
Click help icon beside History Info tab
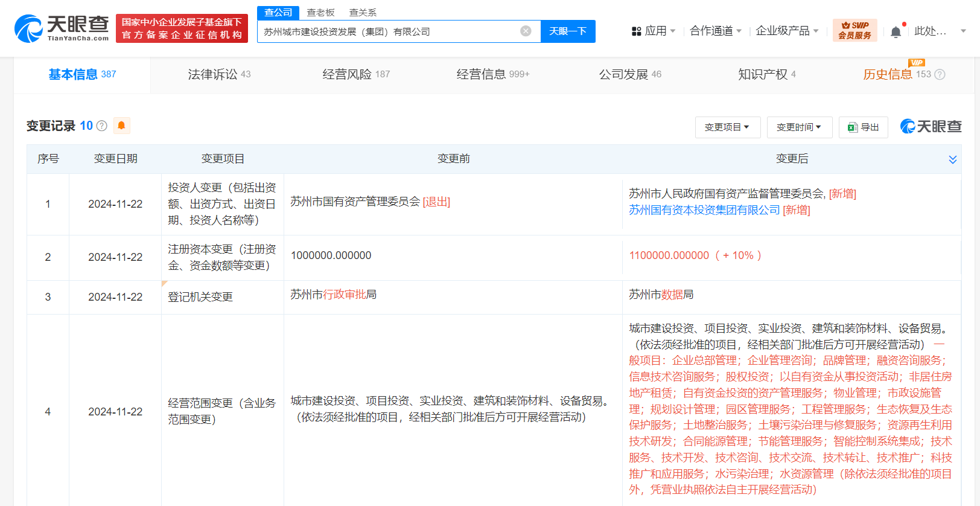pyautogui.click(x=940, y=75)
